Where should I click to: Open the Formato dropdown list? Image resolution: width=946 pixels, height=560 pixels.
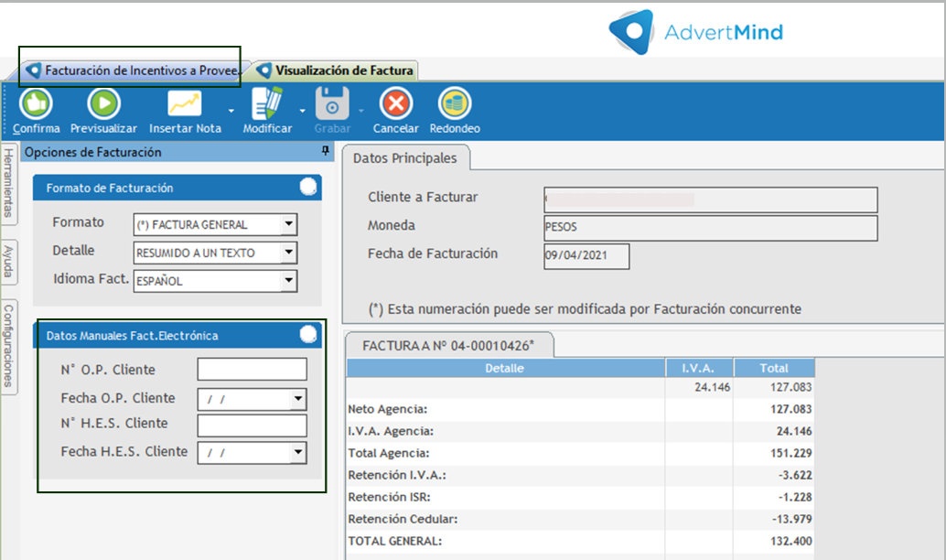click(x=288, y=224)
